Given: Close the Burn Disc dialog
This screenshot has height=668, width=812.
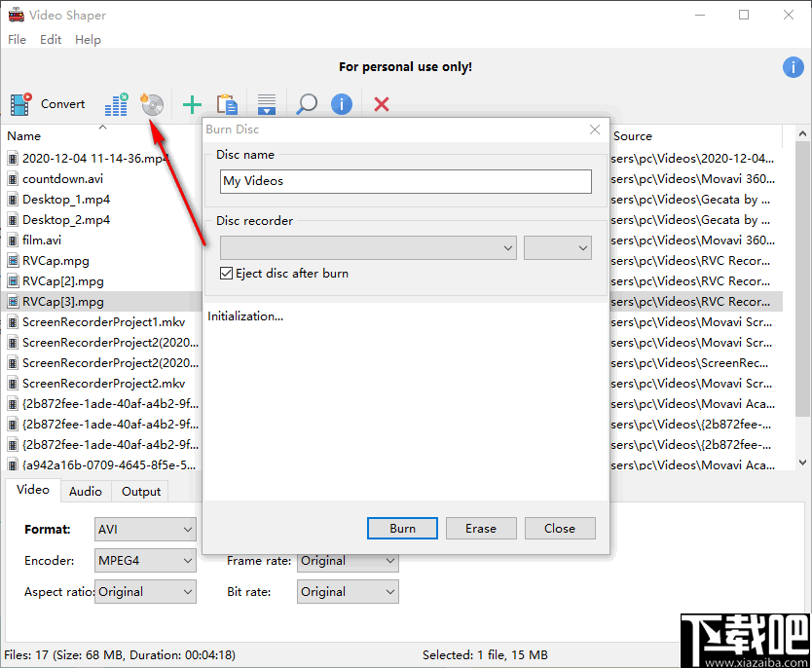Looking at the screenshot, I should [x=595, y=130].
